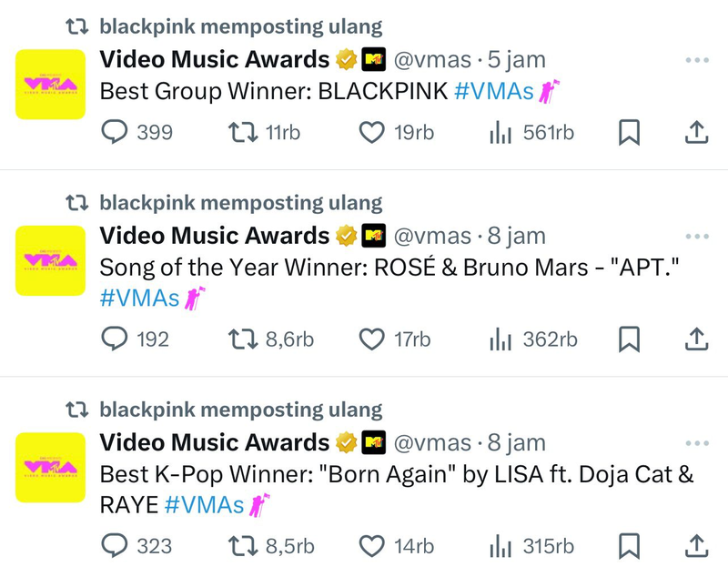This screenshot has height=577, width=728.
Task: Share the Song of the Year tweet
Action: pos(695,339)
